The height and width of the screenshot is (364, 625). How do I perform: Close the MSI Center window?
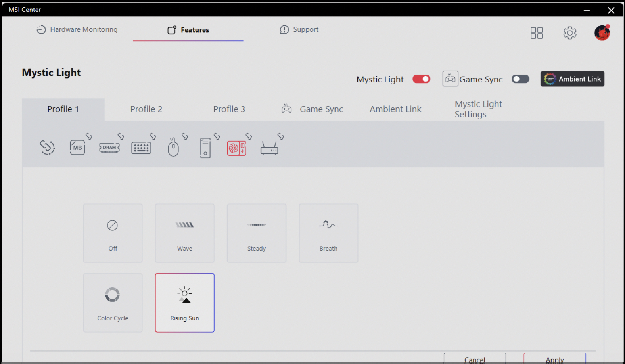(611, 10)
